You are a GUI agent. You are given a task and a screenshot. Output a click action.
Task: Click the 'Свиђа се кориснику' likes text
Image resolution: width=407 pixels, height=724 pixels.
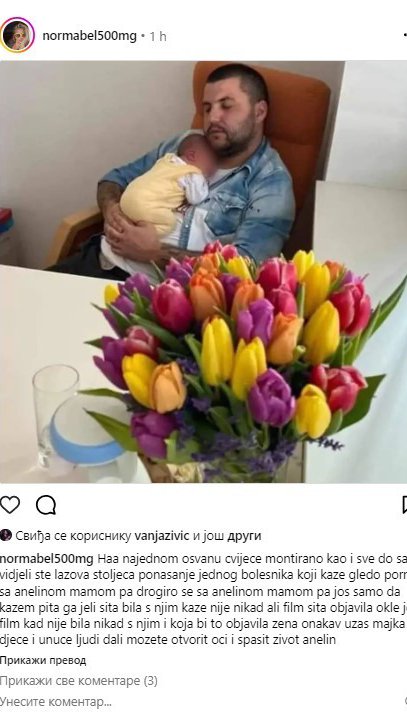(73, 536)
